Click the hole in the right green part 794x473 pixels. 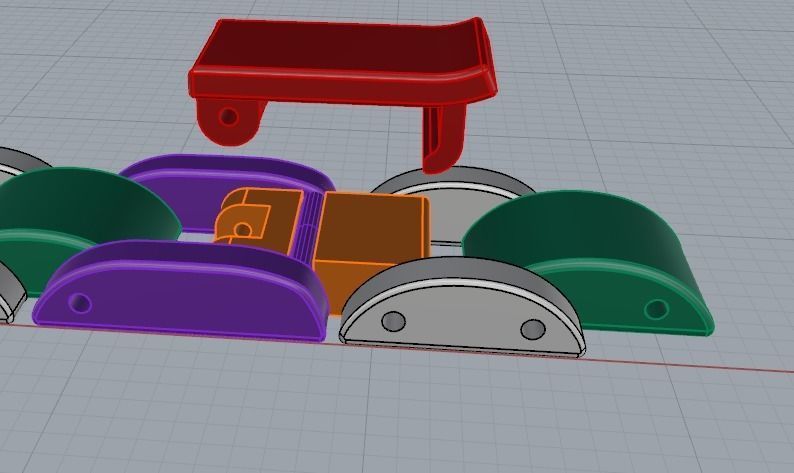pos(657,308)
